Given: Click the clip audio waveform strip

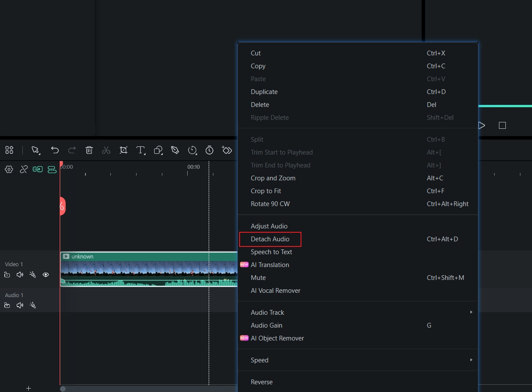Looking at the screenshot, I should coord(149,282).
